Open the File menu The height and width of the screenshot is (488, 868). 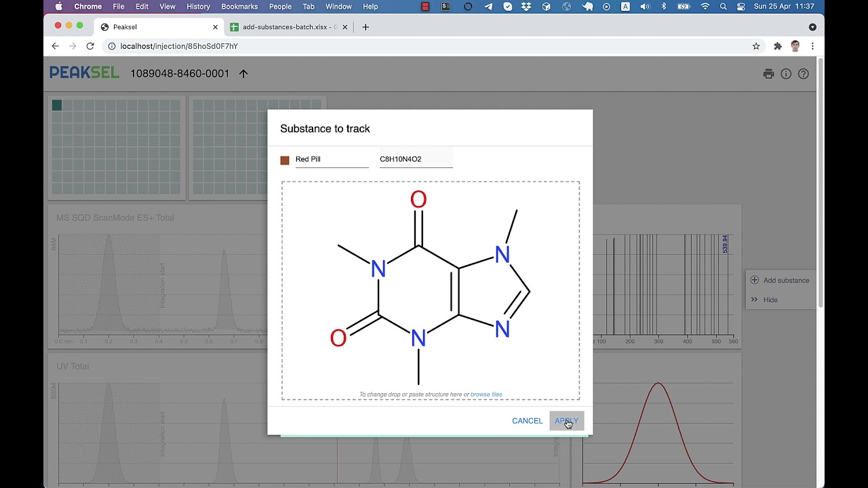coord(119,7)
